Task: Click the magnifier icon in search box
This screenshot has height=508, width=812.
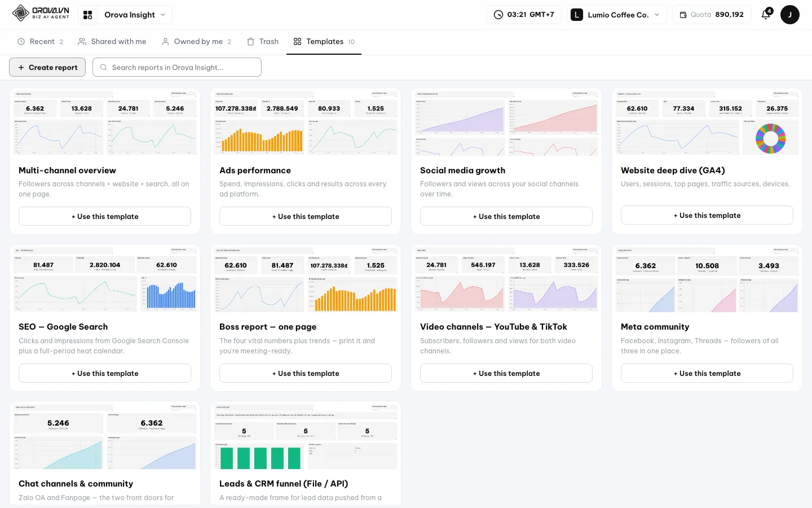Action: (104, 67)
